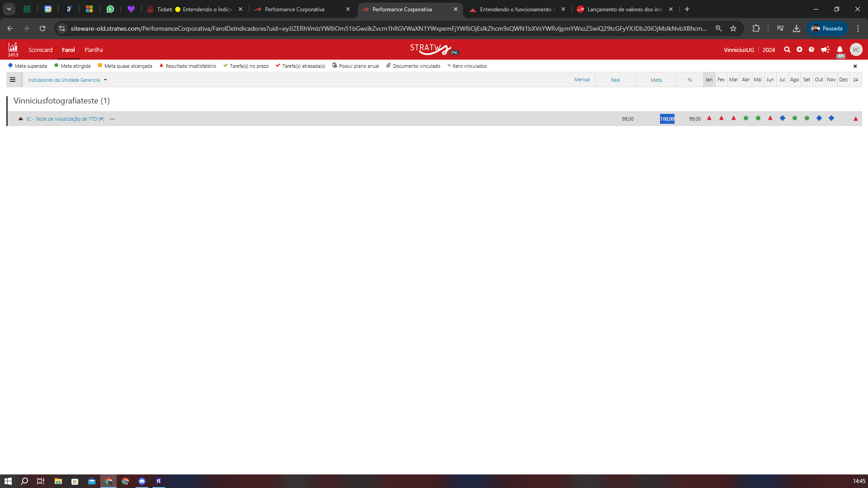
Task: Open the Windows Start menu
Action: [8, 481]
